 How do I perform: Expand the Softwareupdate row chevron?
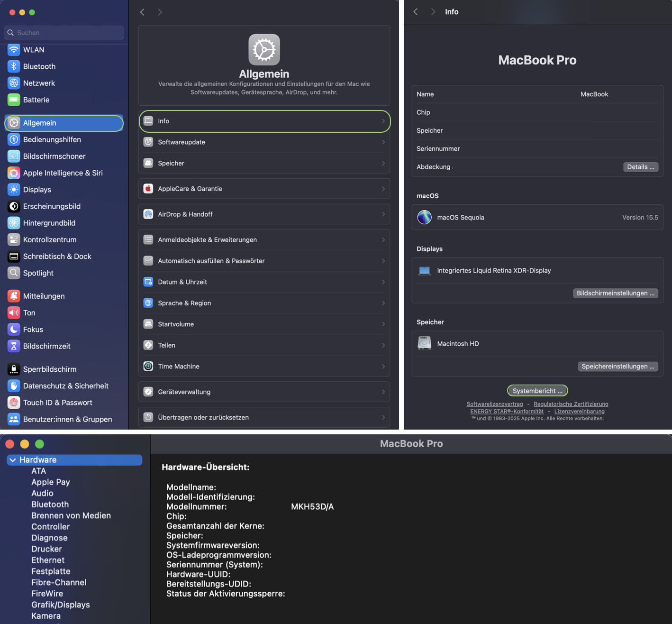pos(383,142)
